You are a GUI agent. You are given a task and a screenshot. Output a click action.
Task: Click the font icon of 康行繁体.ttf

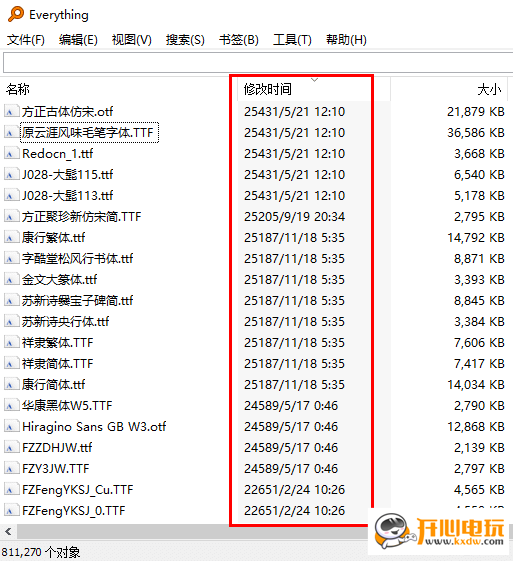pyautogui.click(x=11, y=237)
